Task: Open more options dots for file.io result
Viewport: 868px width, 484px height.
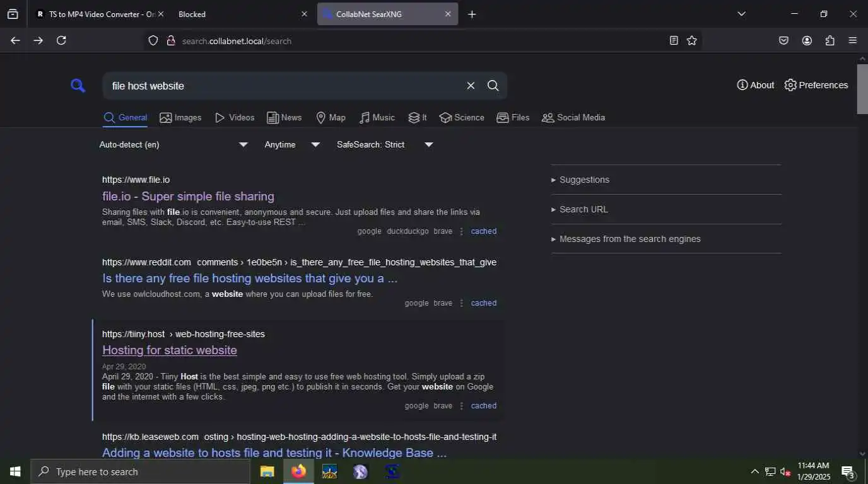Action: [x=461, y=231]
